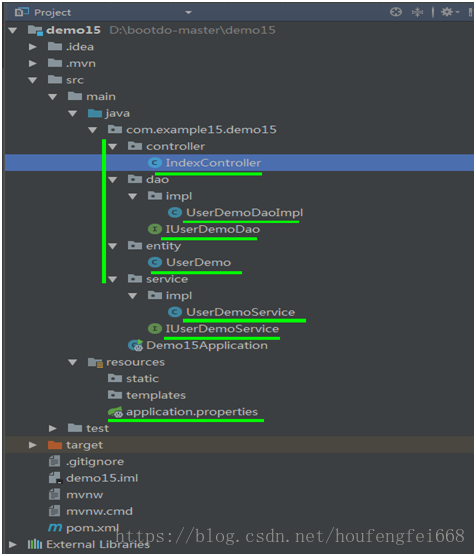
Task: Click the UserDemo class icon
Action: tap(155, 262)
